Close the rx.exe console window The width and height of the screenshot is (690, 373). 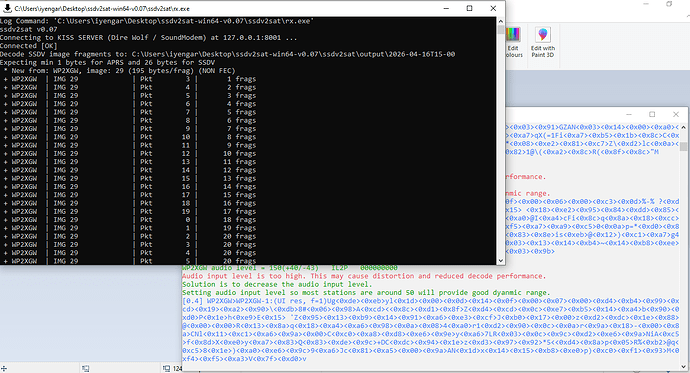pos(493,8)
